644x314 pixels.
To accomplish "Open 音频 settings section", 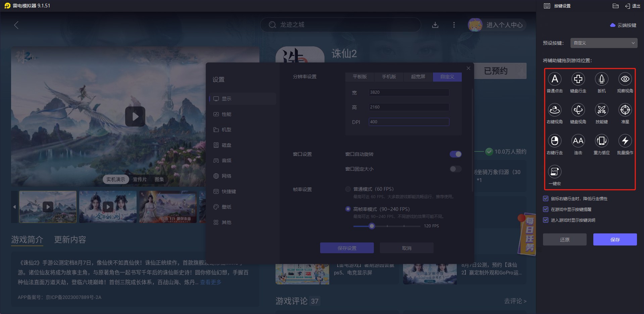I will (243, 161).
